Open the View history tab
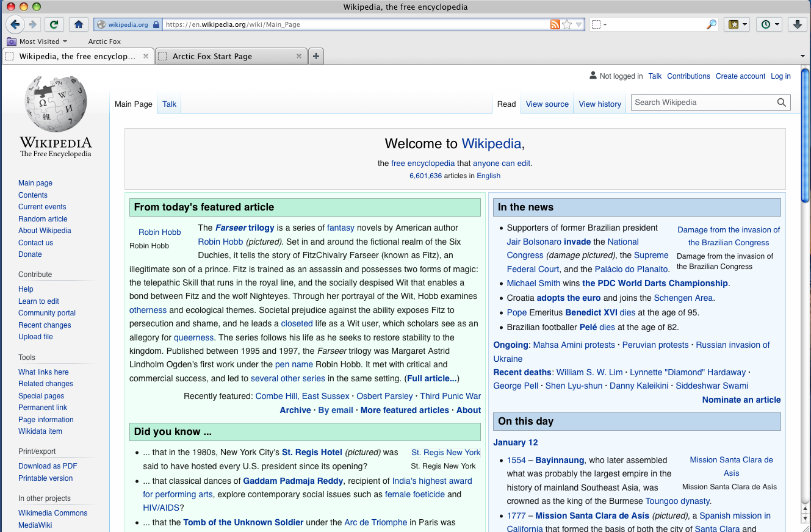Screen dimensions: 811x532 tap(600, 104)
